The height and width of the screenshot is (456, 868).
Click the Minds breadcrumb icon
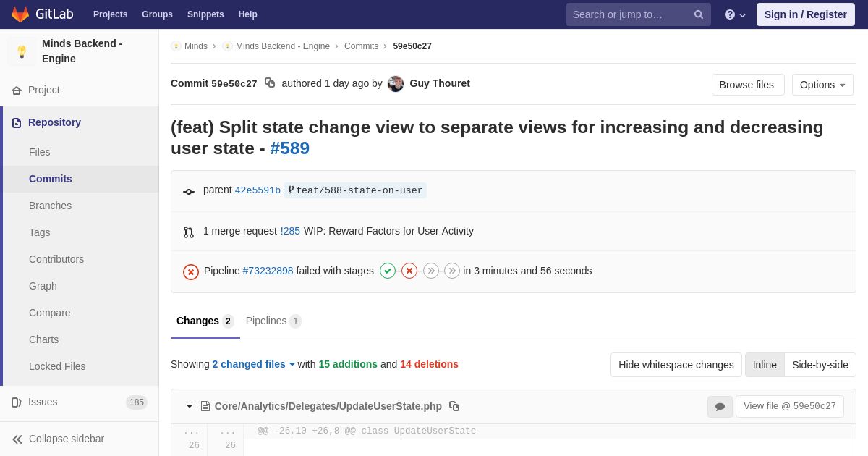[176, 46]
